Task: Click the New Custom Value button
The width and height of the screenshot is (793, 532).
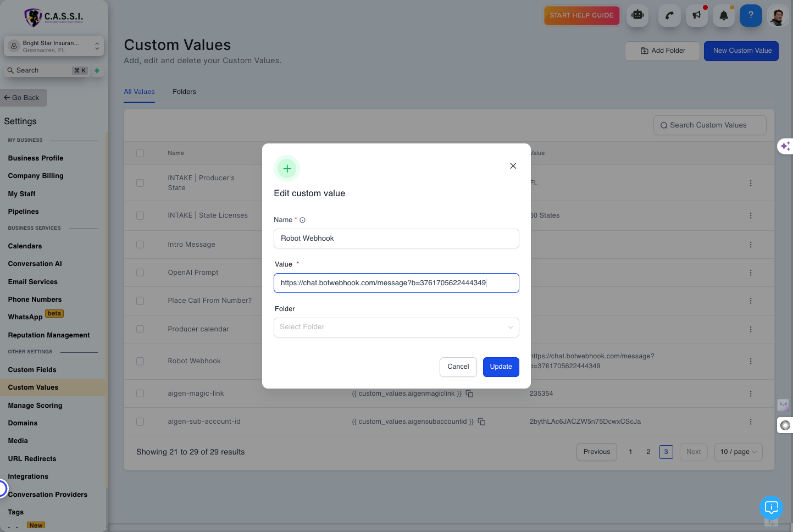Action: [x=741, y=51]
